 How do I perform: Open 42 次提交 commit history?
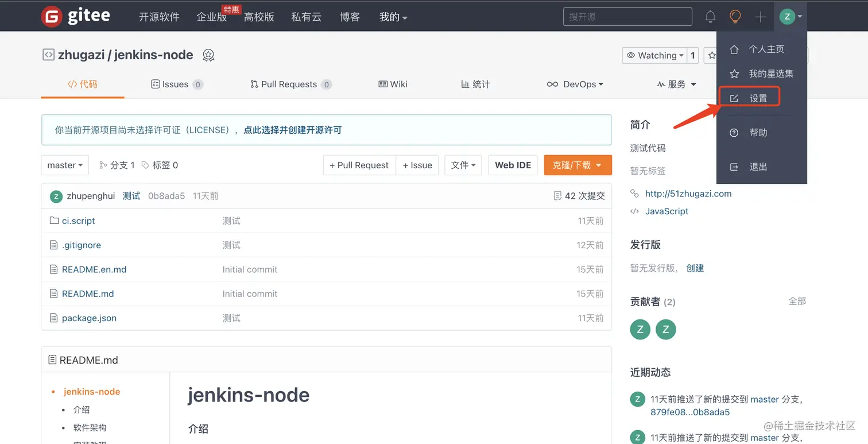click(x=579, y=196)
